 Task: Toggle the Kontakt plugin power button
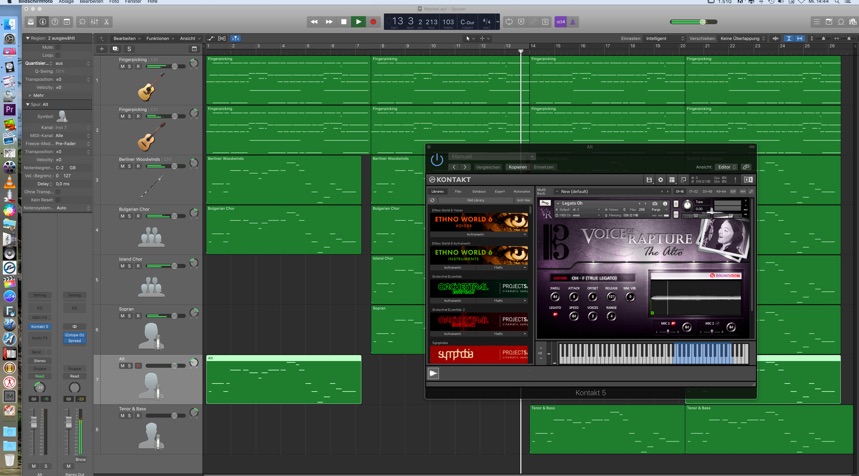tap(437, 160)
